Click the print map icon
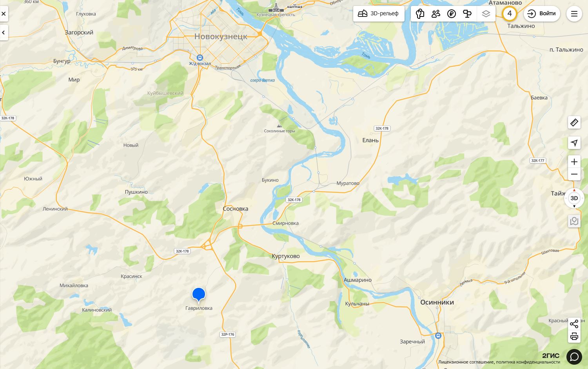Viewport: 588px width, 369px height. point(574,336)
